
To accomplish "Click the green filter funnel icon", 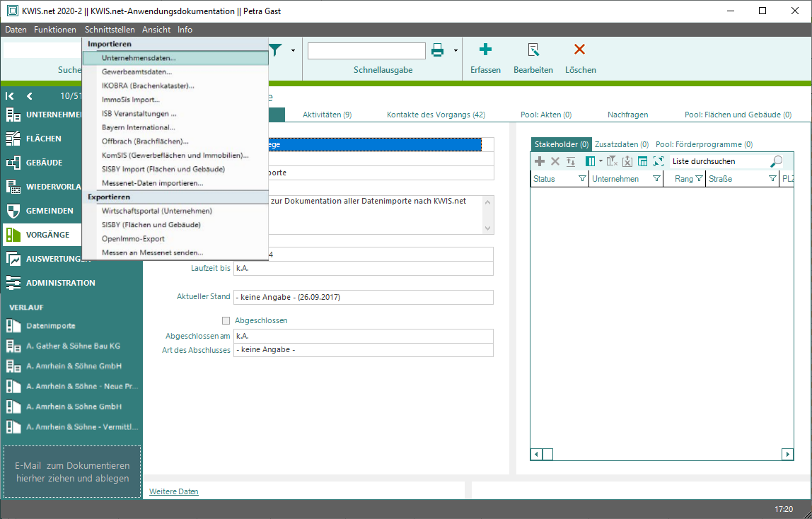I will pyautogui.click(x=276, y=50).
